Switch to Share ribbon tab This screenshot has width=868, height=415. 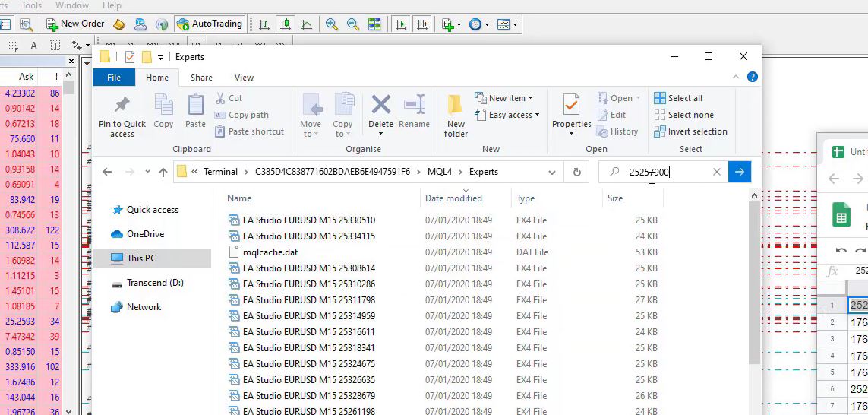click(201, 78)
